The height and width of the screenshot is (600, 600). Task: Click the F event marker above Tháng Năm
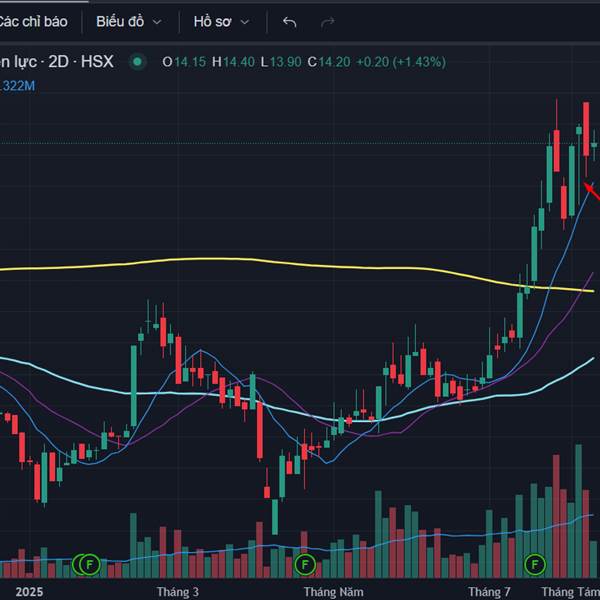(305, 564)
